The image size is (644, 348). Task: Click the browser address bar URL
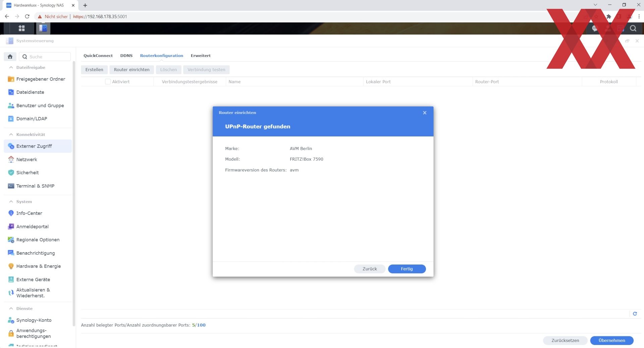tap(100, 16)
